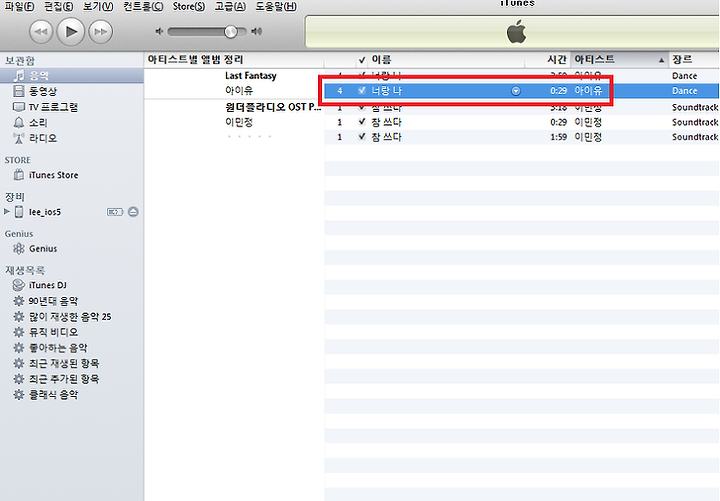Open the 보기(V) menu
Viewport: 720px width, 501px height.
point(98,6)
